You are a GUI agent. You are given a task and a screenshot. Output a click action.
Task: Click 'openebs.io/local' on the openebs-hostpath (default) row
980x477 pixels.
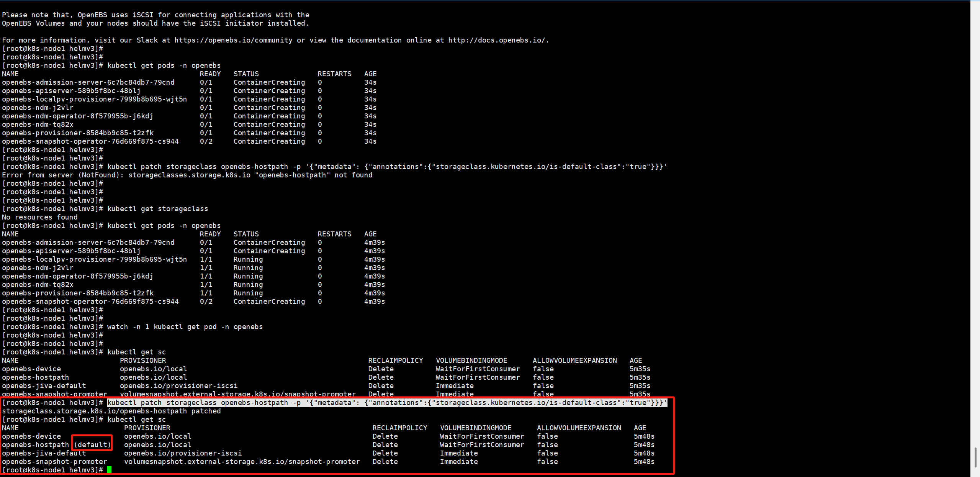pyautogui.click(x=157, y=444)
